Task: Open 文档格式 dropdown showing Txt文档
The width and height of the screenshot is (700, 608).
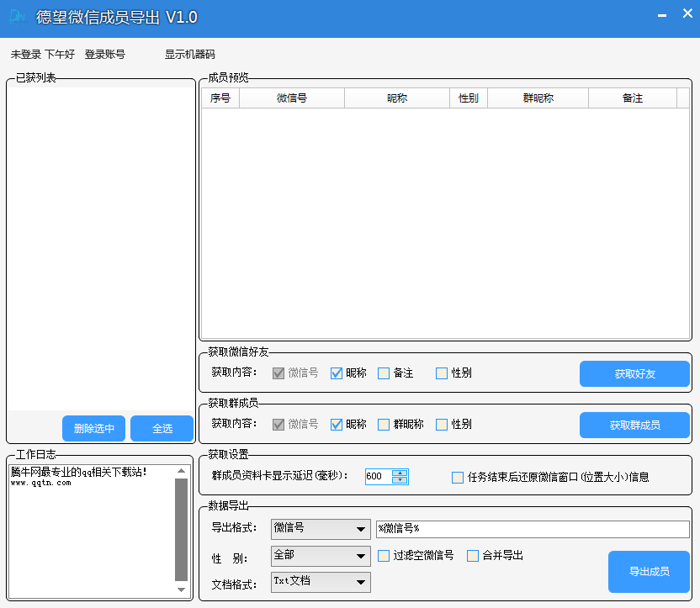Action: pos(321,582)
